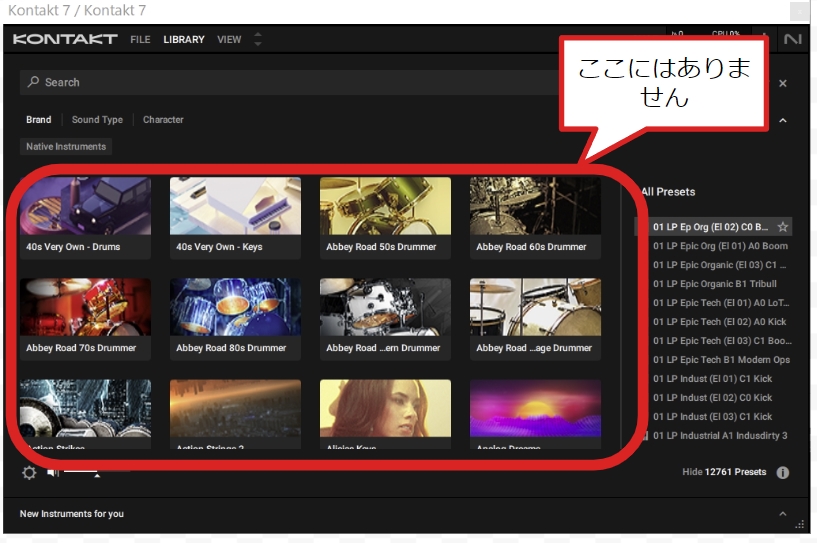Open the 40s Very Own - Drums library
Screen dimensions: 817x543
[x=85, y=218]
